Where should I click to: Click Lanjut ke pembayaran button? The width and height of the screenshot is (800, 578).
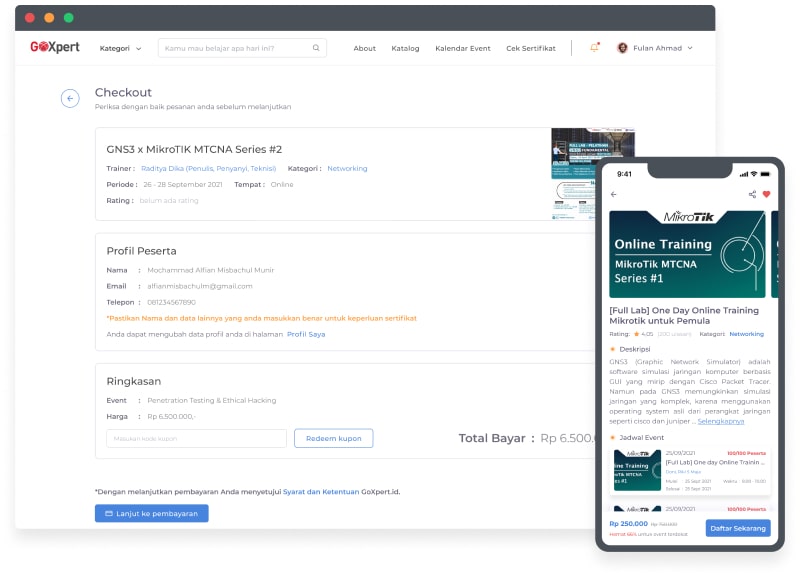click(x=151, y=513)
